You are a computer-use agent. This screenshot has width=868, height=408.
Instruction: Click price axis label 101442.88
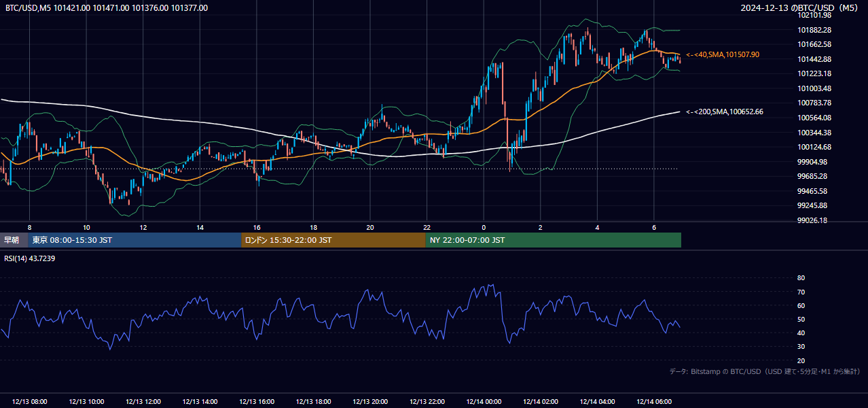815,59
